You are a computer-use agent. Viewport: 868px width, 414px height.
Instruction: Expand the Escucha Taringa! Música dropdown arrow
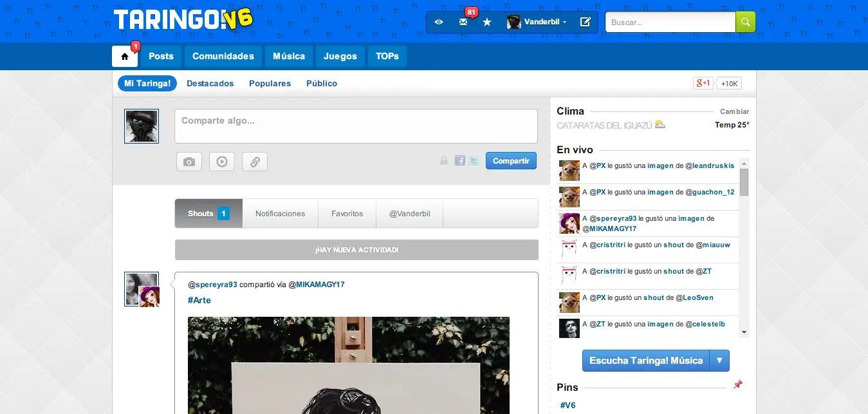click(719, 361)
